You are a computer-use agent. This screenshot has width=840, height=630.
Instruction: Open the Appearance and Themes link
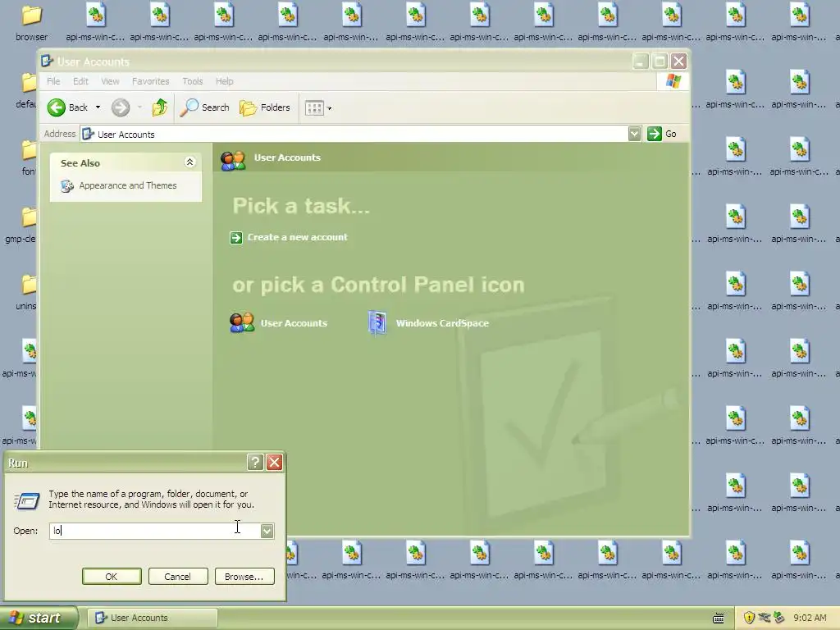click(128, 185)
